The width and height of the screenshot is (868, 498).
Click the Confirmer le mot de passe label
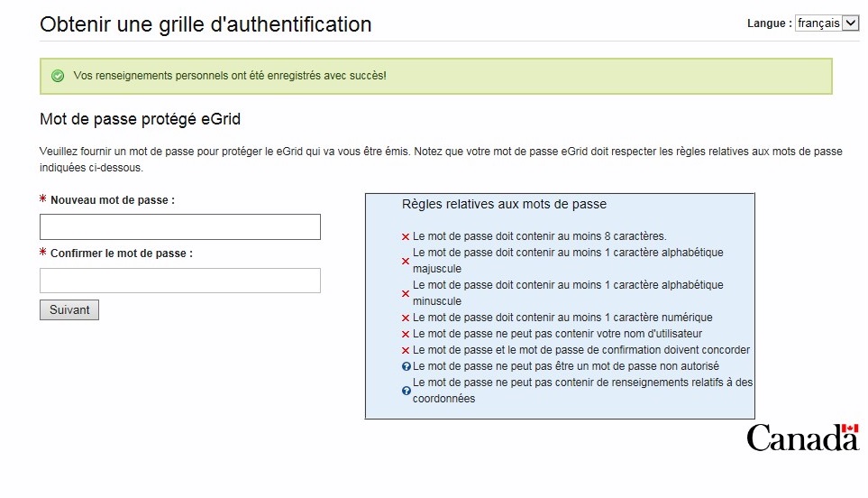coord(122,254)
